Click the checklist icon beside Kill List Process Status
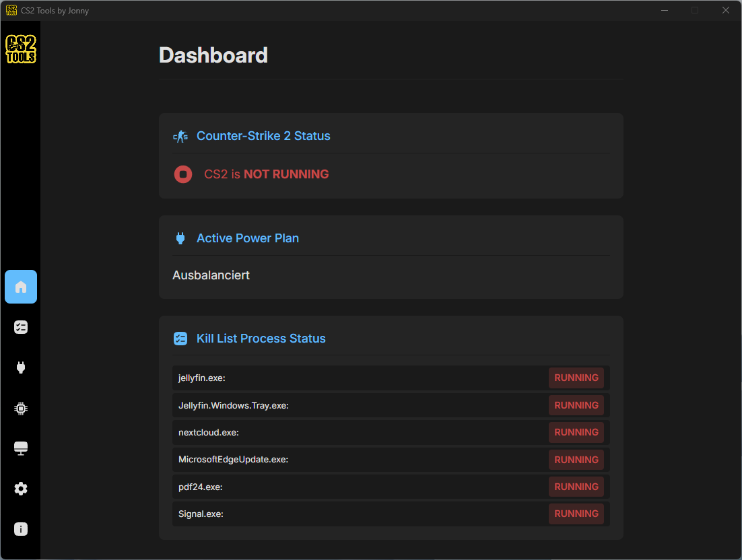 click(x=180, y=338)
